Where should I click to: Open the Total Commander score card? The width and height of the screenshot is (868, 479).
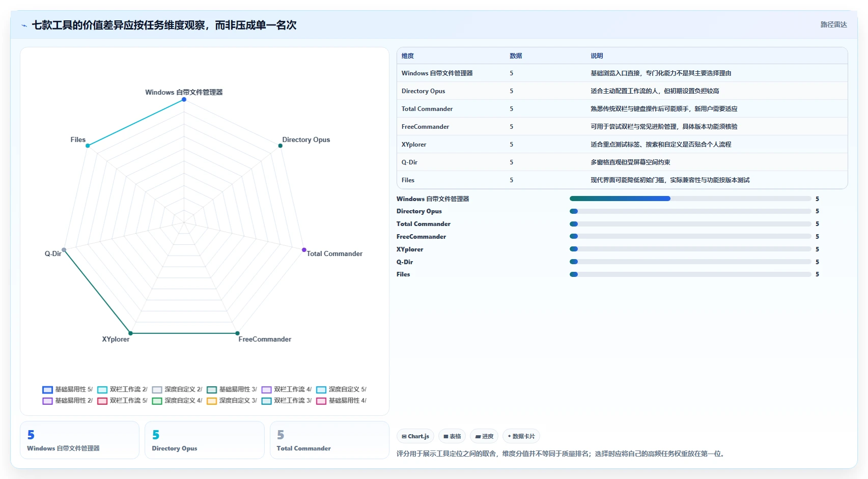pyautogui.click(x=329, y=440)
